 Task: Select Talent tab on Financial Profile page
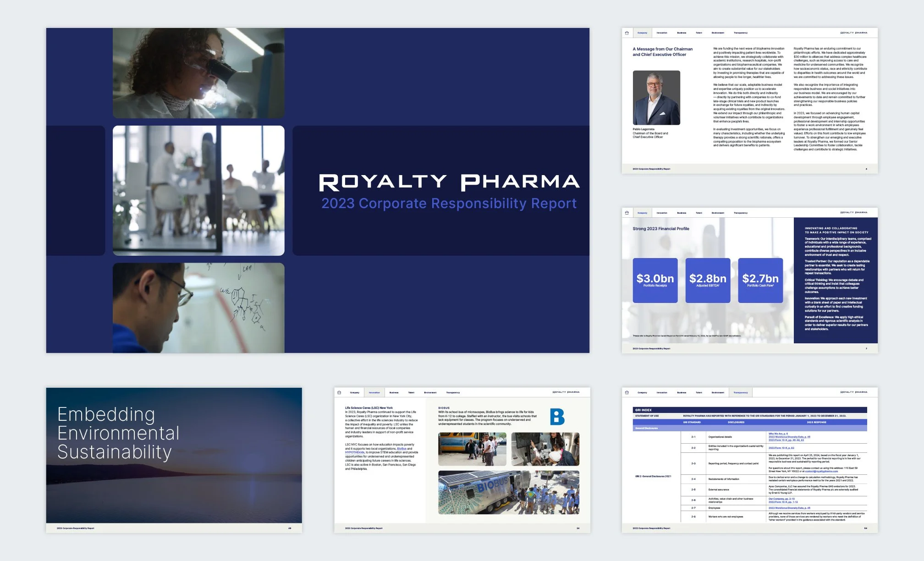pos(698,213)
